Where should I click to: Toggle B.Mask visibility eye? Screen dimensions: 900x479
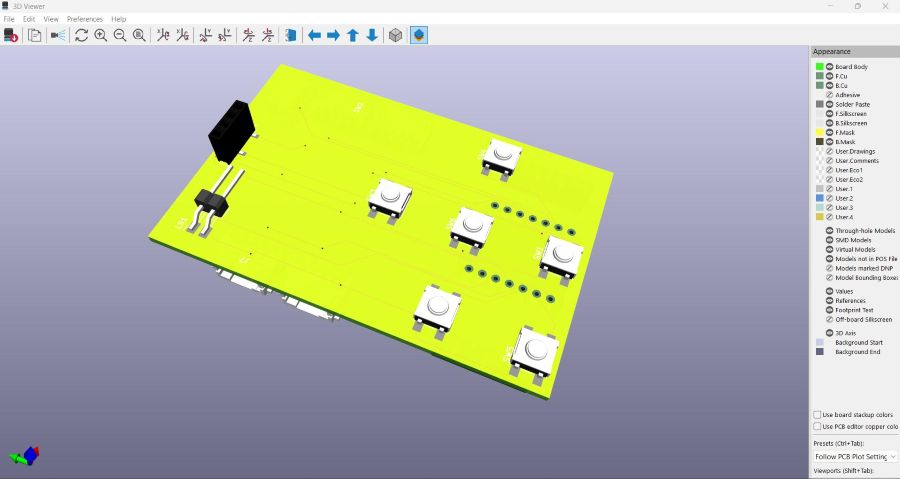pyautogui.click(x=829, y=142)
